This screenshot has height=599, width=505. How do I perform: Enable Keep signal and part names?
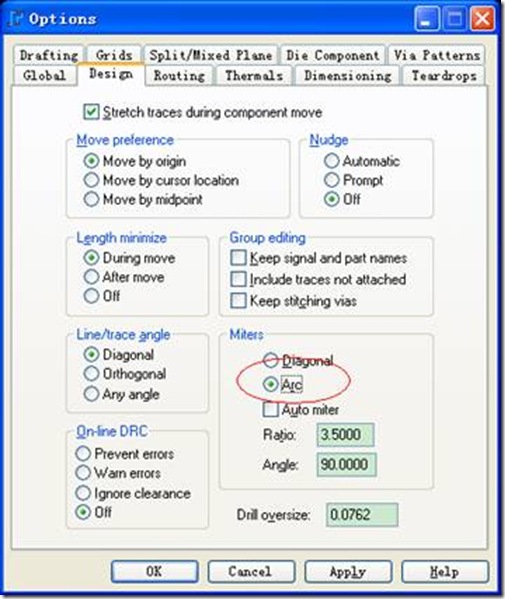pyautogui.click(x=238, y=258)
